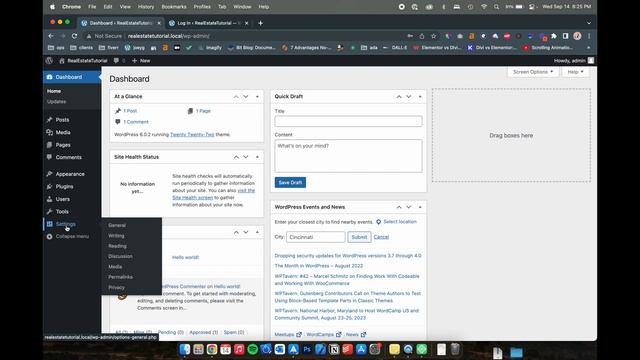This screenshot has width=640, height=360.
Task: Open Notion from the Dock
Action: [334, 349]
